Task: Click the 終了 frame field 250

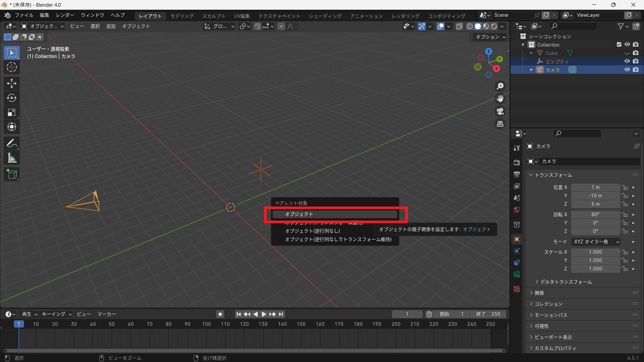Action: [488, 314]
